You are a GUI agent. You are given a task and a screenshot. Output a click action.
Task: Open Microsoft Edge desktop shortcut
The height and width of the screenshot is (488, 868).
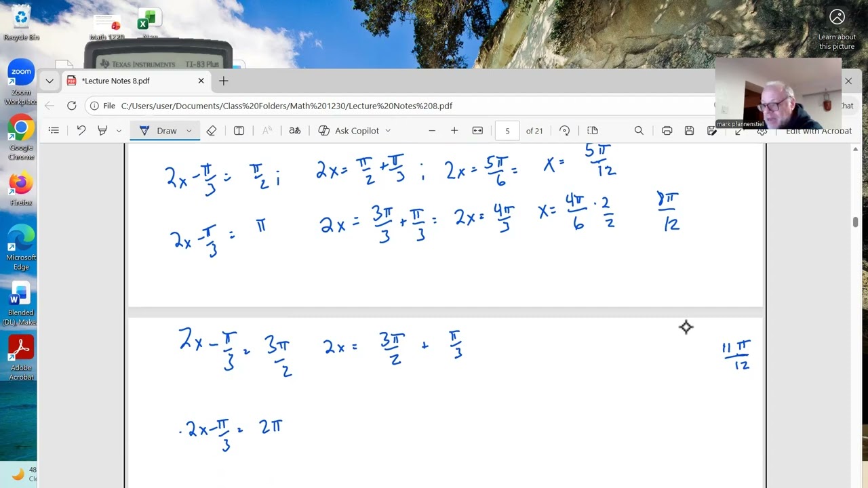(x=21, y=247)
